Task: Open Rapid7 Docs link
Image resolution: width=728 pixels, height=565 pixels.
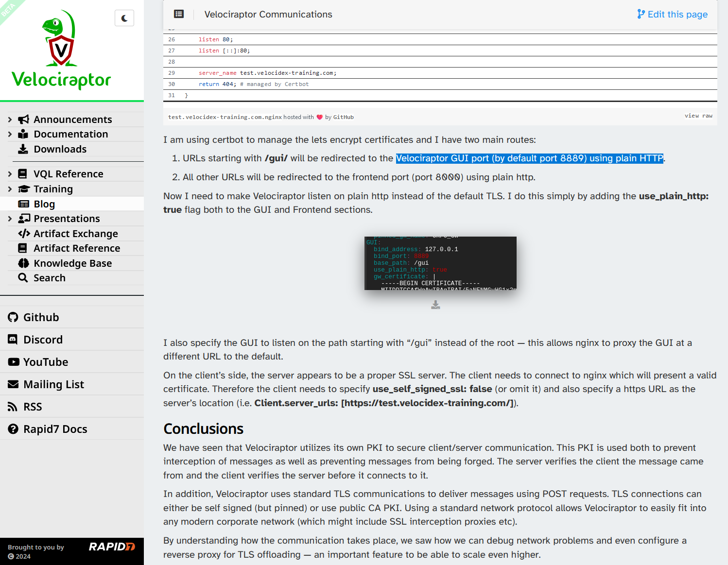Action: coord(72,429)
